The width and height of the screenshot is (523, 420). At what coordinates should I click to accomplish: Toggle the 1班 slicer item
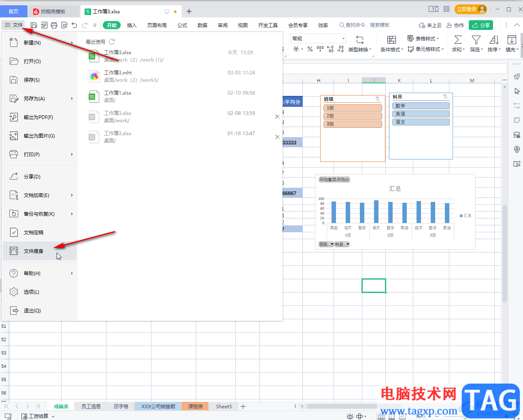(353, 108)
